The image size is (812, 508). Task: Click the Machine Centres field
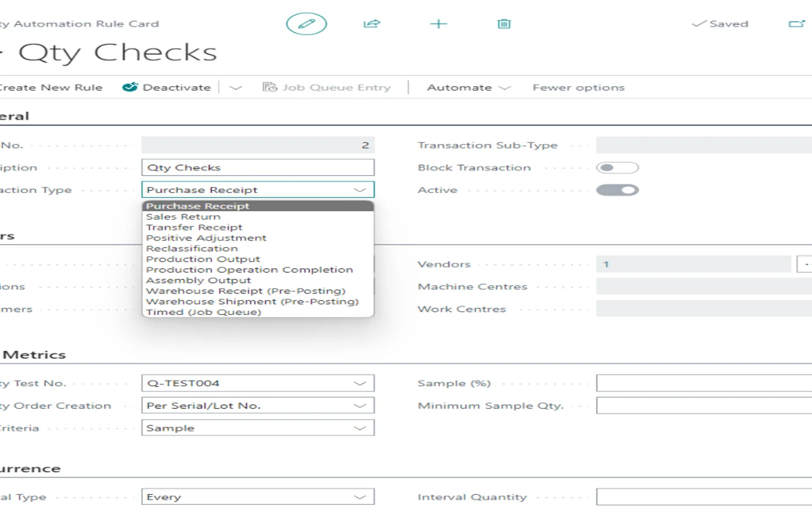(x=704, y=287)
